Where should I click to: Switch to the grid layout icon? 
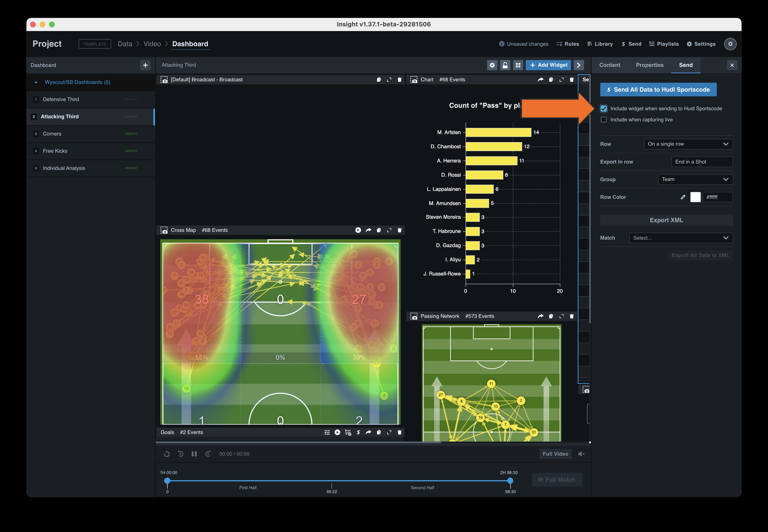coord(518,65)
